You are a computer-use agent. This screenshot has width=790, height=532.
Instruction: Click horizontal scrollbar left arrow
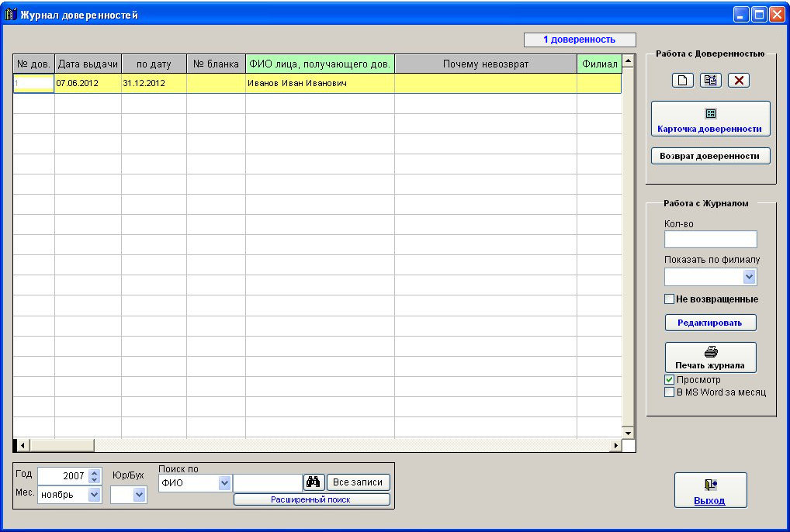23,445
